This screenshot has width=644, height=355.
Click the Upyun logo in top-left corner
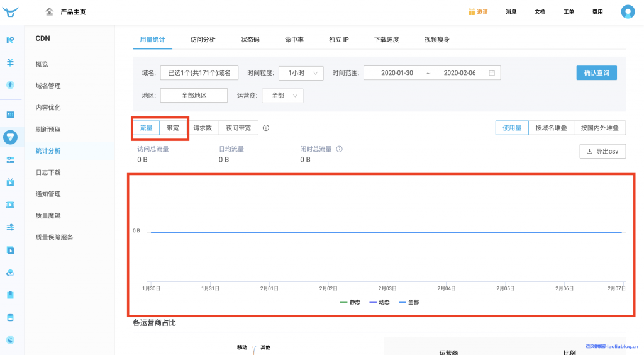(x=11, y=11)
